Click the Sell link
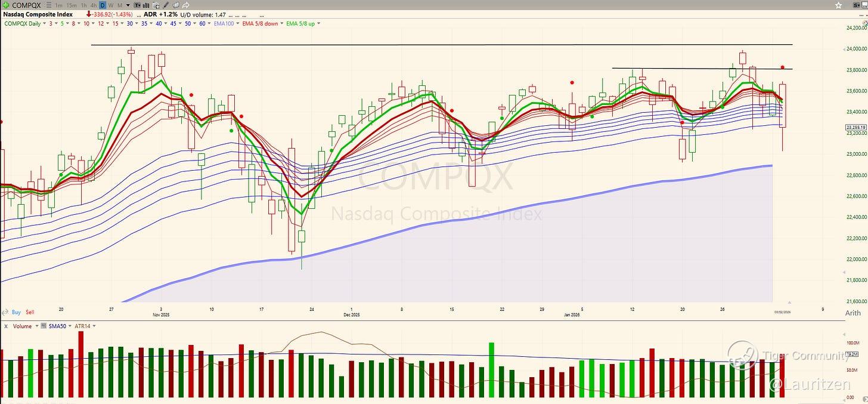The width and height of the screenshot is (868, 404). click(x=30, y=312)
